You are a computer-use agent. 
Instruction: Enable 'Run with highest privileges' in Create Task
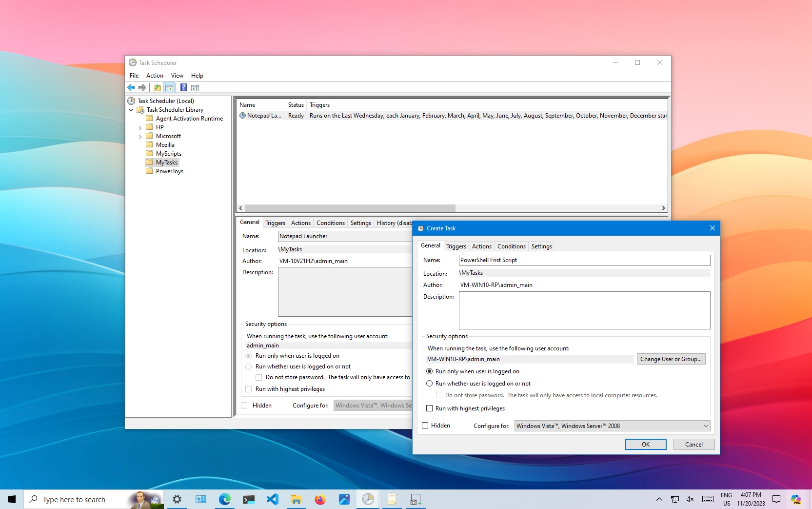click(430, 408)
